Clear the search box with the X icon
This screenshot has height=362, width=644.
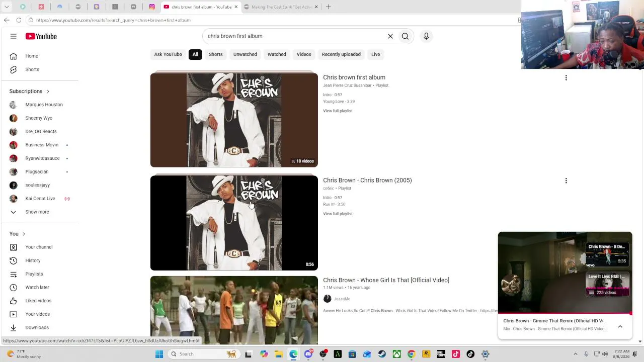click(x=390, y=36)
